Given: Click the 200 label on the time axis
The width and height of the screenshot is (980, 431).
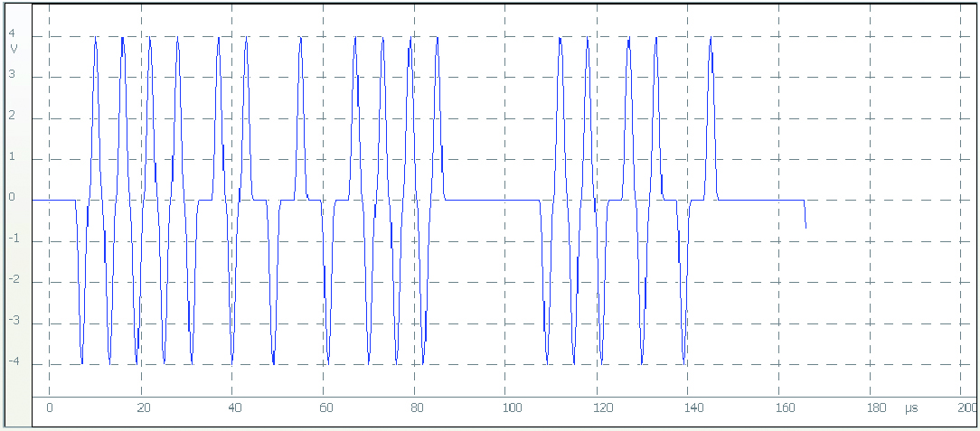Looking at the screenshot, I should click(968, 408).
